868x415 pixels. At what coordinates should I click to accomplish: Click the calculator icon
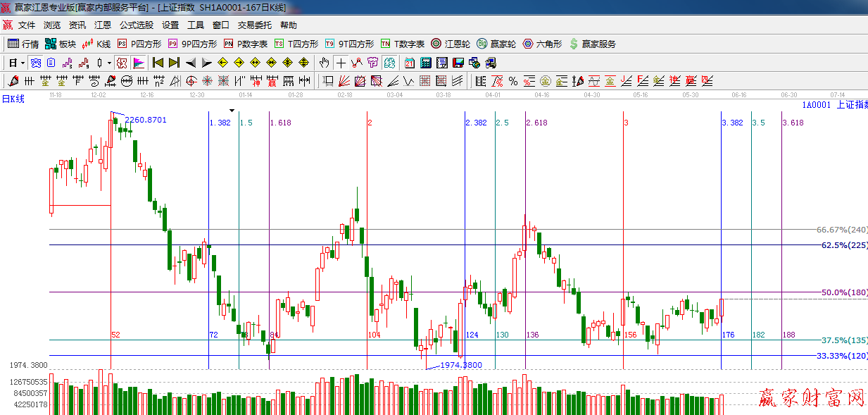point(425,63)
